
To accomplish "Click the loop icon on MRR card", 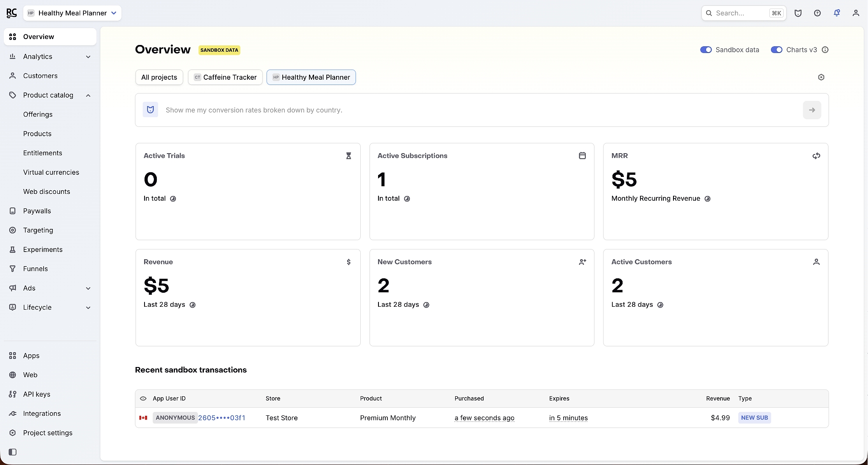I will tap(816, 156).
